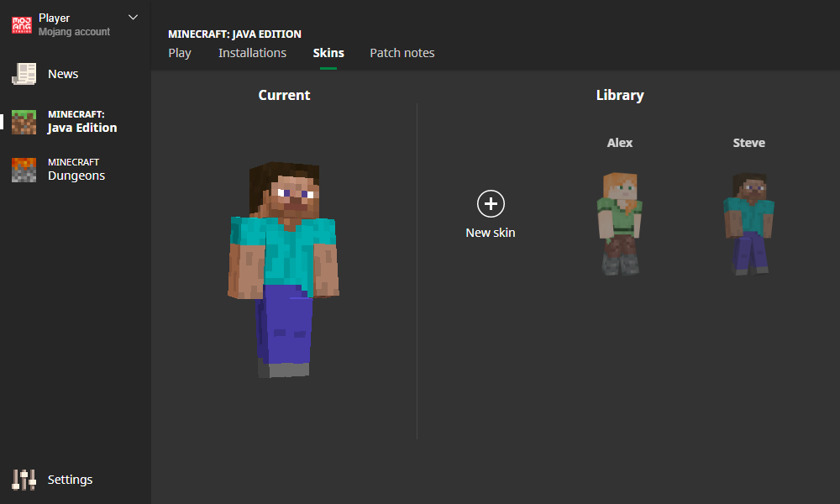
Task: Select the Skins tab
Action: (x=328, y=53)
